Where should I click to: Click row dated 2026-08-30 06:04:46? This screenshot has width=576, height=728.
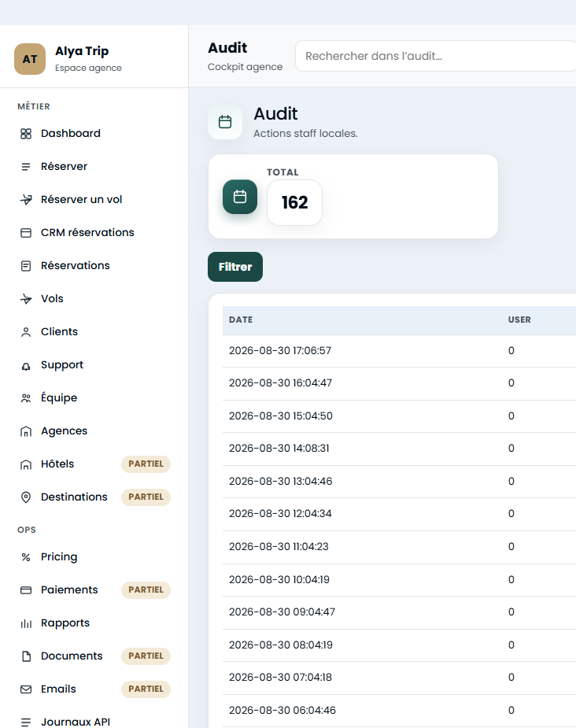pos(399,711)
